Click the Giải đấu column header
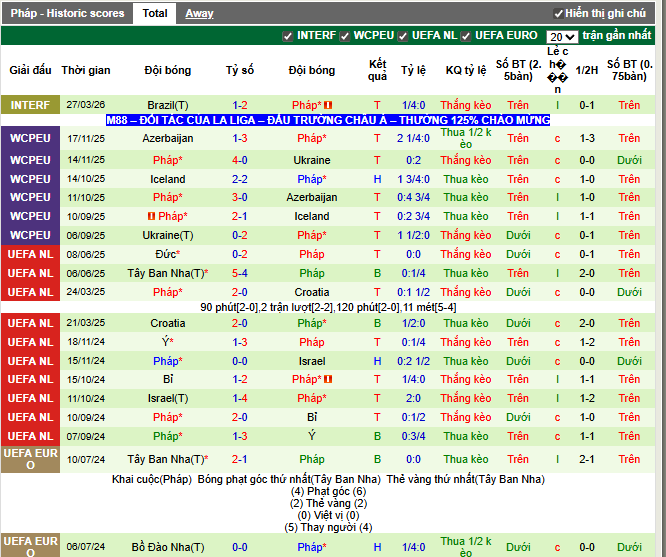 (x=30, y=70)
